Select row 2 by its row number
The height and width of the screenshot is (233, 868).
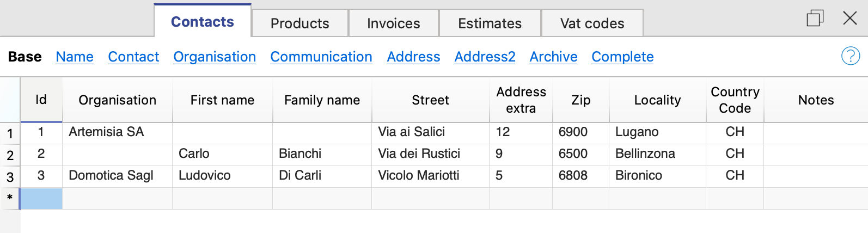pyautogui.click(x=10, y=155)
